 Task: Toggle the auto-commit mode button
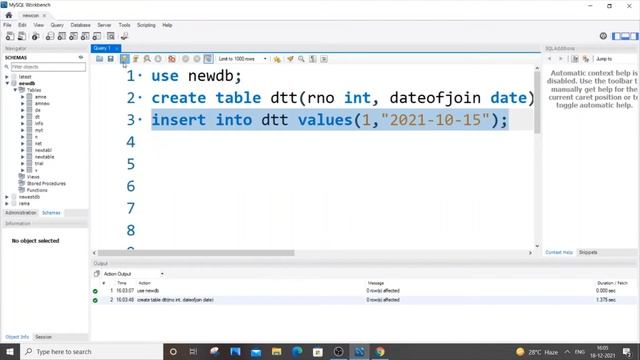(x=209, y=59)
